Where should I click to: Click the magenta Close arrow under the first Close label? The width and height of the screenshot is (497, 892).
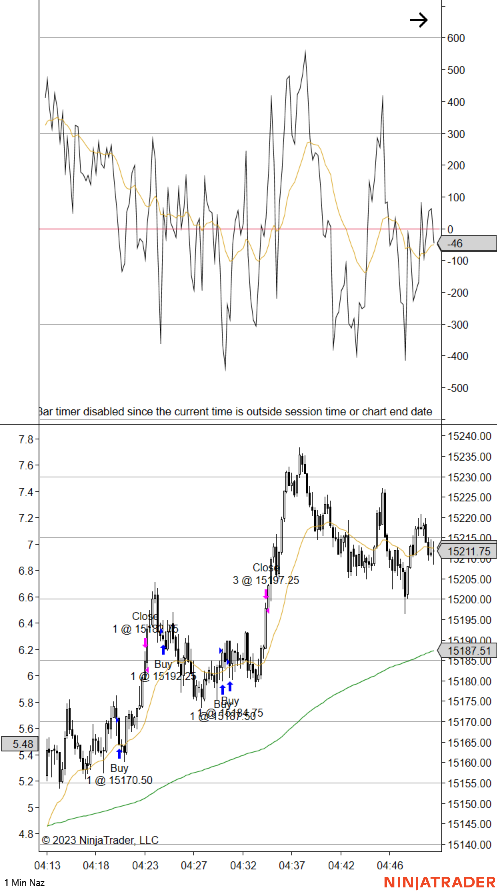click(x=145, y=643)
